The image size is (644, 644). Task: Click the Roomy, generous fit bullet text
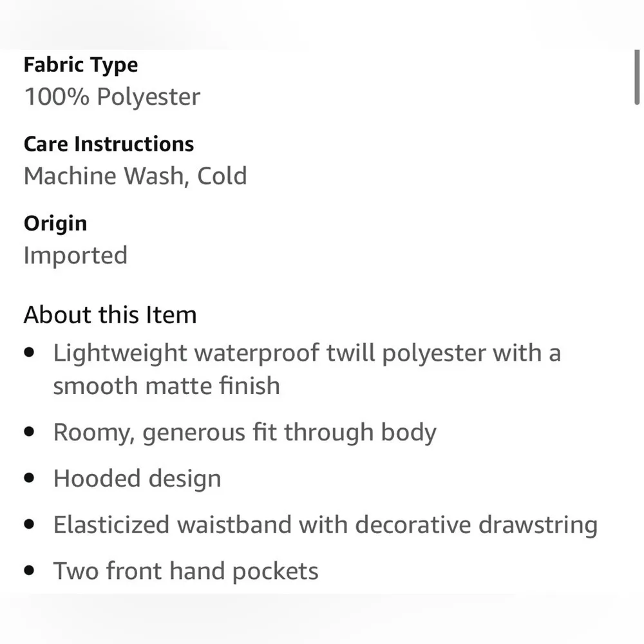(245, 432)
